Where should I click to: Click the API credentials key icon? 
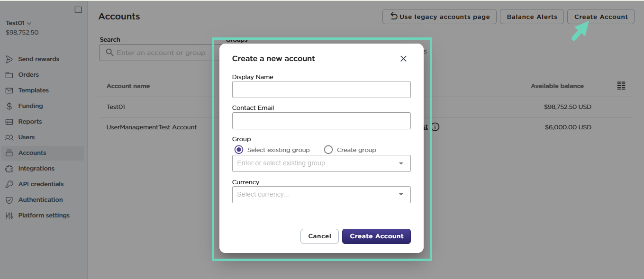(x=9, y=184)
